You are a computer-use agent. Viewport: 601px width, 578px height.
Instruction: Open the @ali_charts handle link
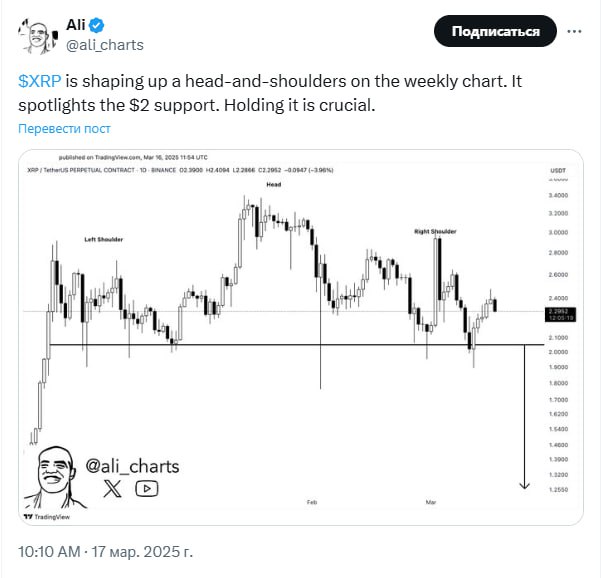[105, 45]
